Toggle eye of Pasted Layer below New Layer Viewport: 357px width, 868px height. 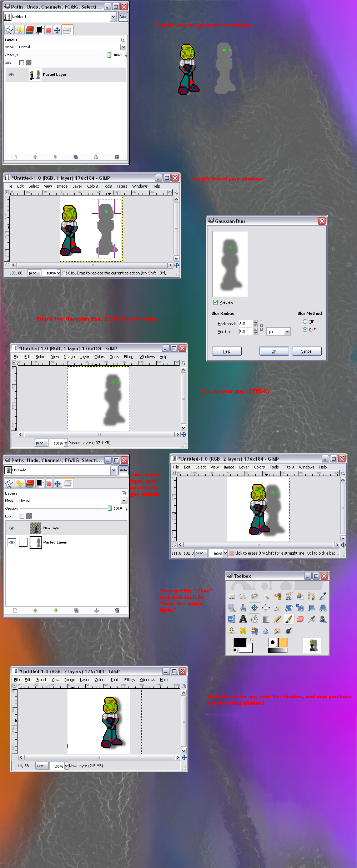click(x=11, y=542)
